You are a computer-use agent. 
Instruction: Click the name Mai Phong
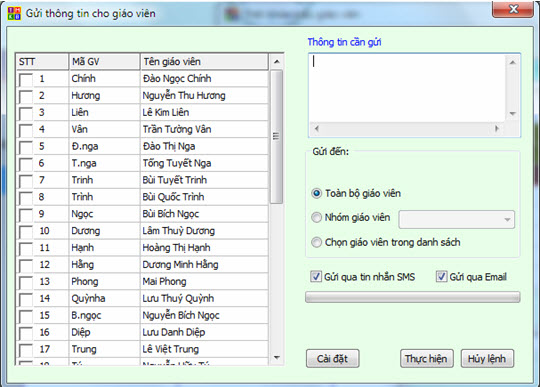pos(164,282)
